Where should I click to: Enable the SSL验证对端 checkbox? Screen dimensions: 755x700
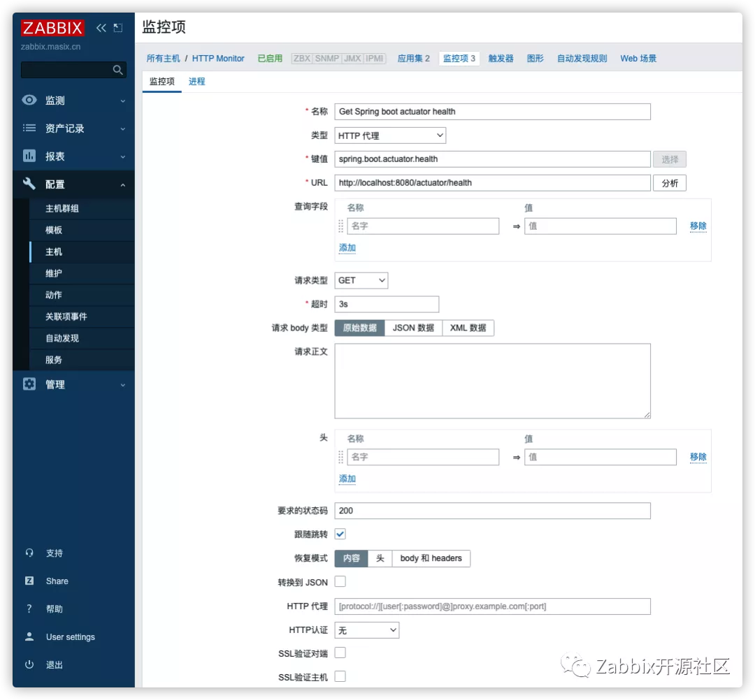[x=340, y=652]
